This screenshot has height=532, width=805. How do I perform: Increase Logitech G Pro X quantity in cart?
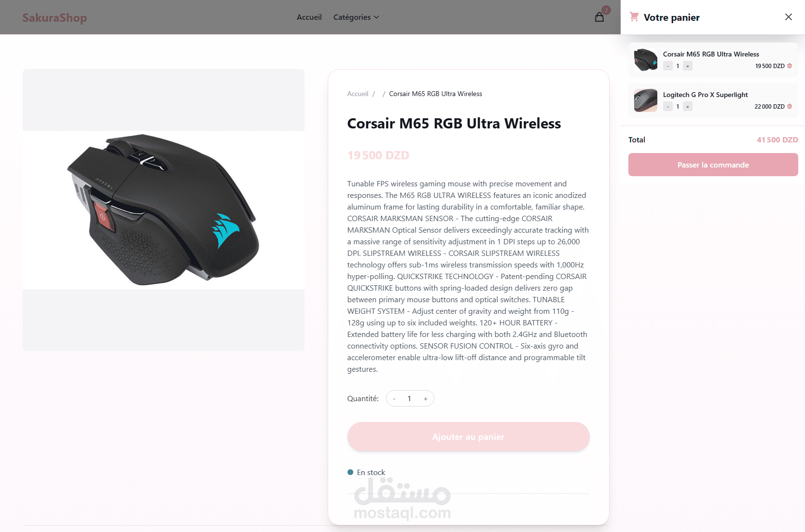688,107
